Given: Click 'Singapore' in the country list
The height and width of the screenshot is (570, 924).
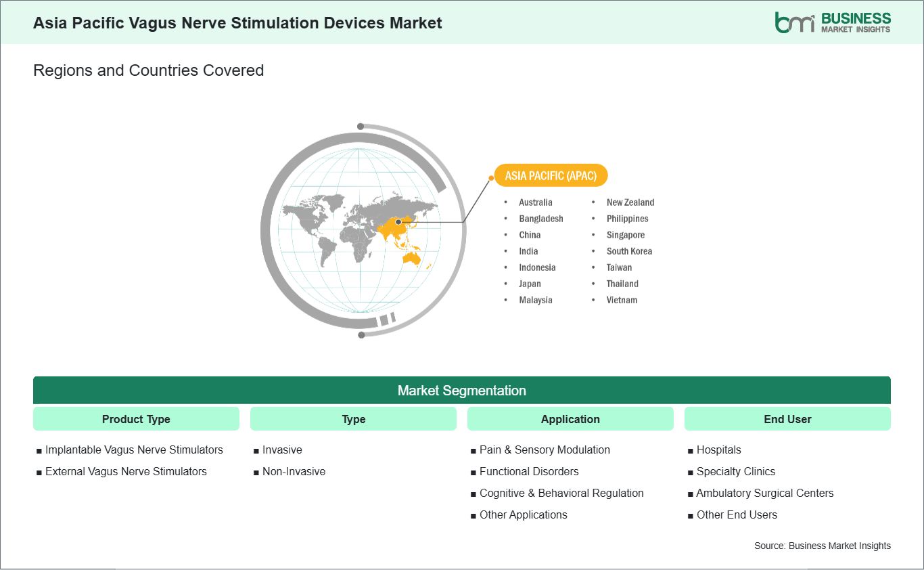Looking at the screenshot, I should pyautogui.click(x=626, y=235).
